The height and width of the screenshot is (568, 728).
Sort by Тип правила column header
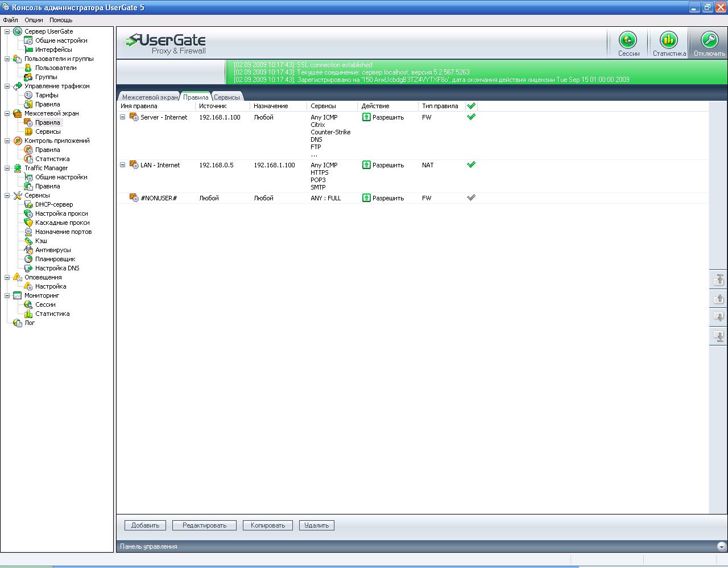[x=441, y=106]
